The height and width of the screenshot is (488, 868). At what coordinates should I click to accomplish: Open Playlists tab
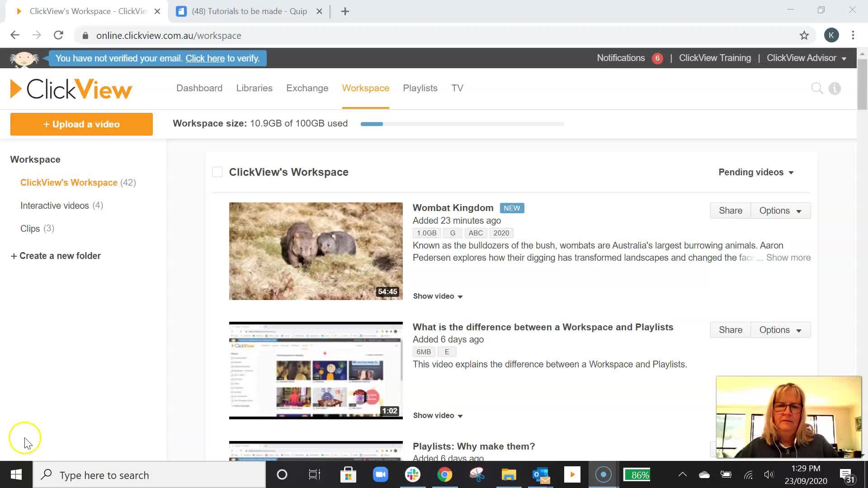(420, 88)
